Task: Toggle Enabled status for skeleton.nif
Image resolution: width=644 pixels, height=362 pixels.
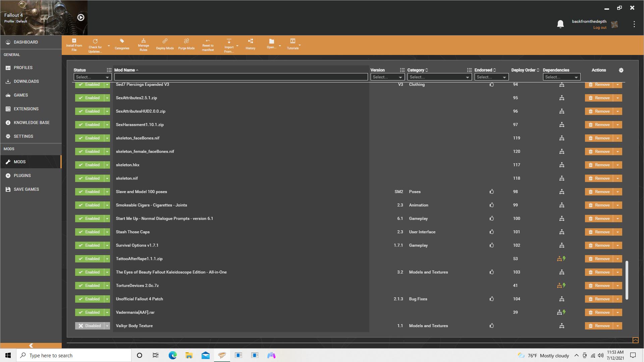Action: coord(89,178)
